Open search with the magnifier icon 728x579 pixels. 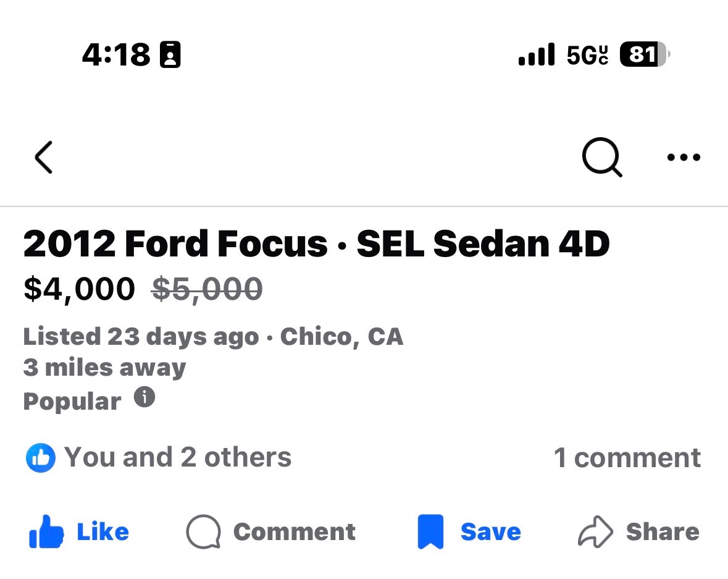click(x=602, y=157)
